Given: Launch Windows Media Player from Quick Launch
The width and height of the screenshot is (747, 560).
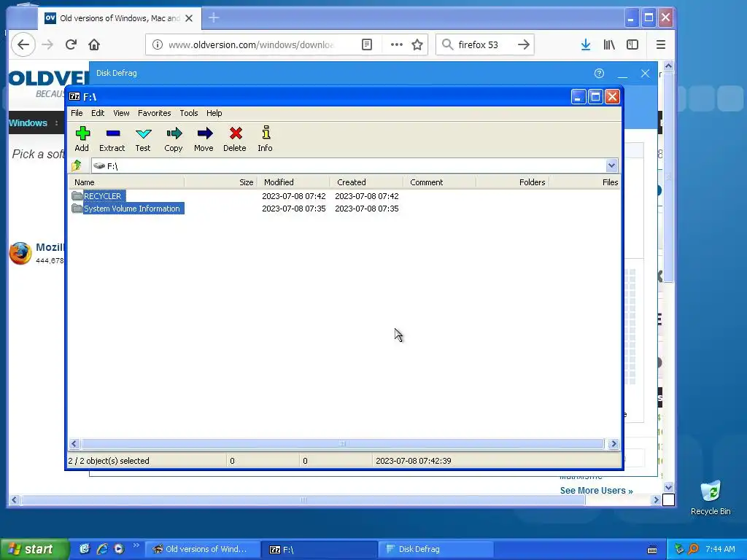Looking at the screenshot, I should pos(119,549).
